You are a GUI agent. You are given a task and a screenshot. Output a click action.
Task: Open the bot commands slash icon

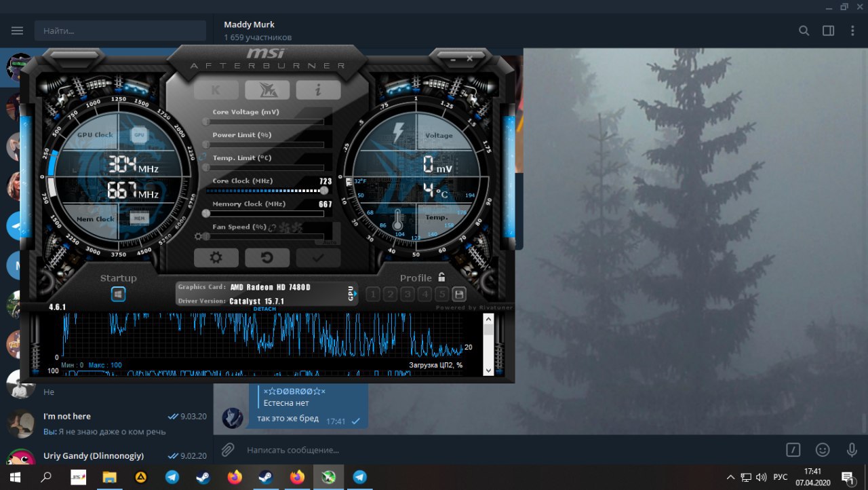click(793, 449)
